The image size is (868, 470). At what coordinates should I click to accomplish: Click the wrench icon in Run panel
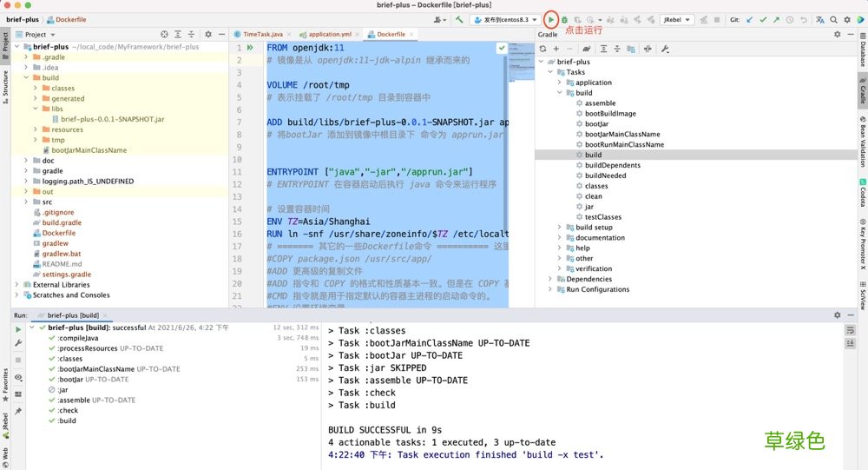coord(18,343)
